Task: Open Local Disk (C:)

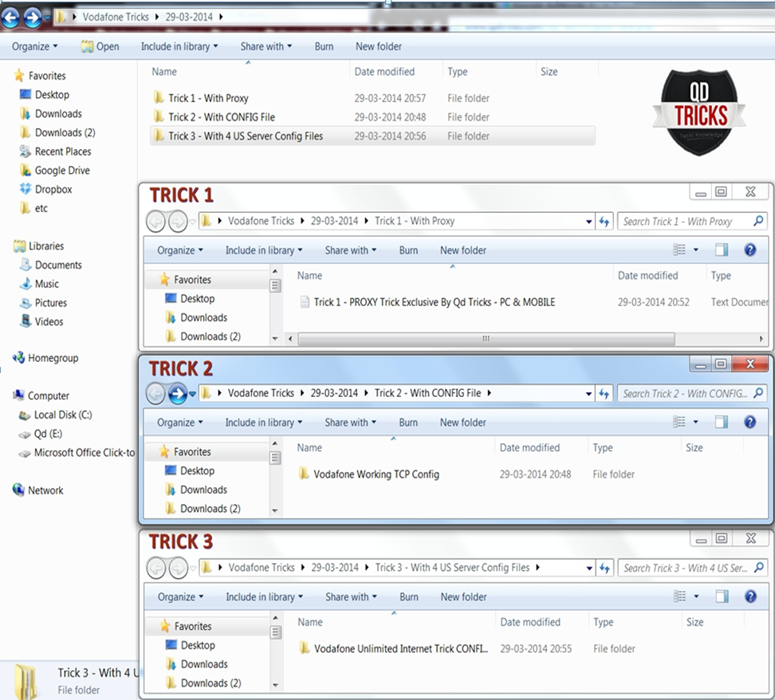Action: click(x=55, y=415)
